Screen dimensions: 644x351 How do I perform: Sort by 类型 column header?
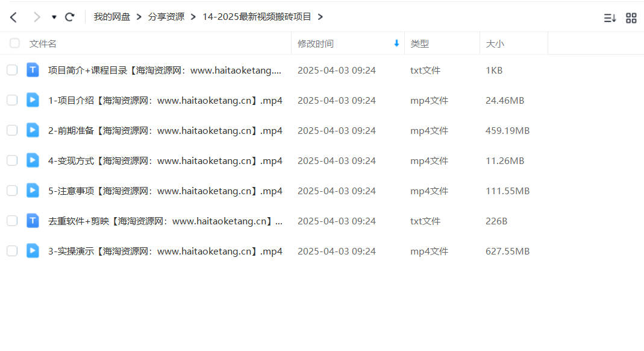[419, 44]
